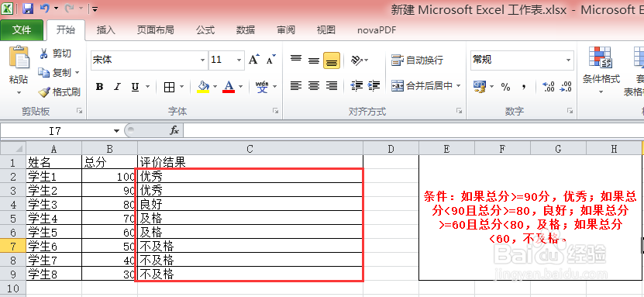
Task: Click the 条件格式 conditional formatting icon
Action: pos(601,57)
